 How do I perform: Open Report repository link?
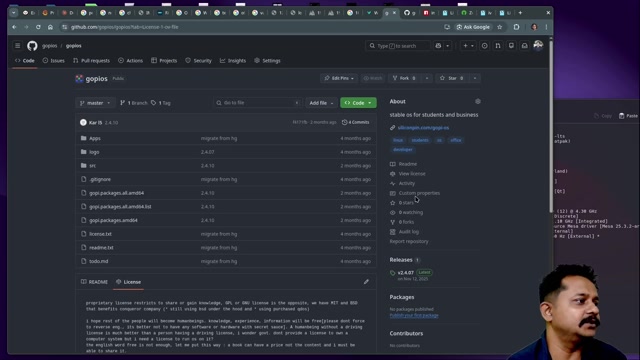409,241
